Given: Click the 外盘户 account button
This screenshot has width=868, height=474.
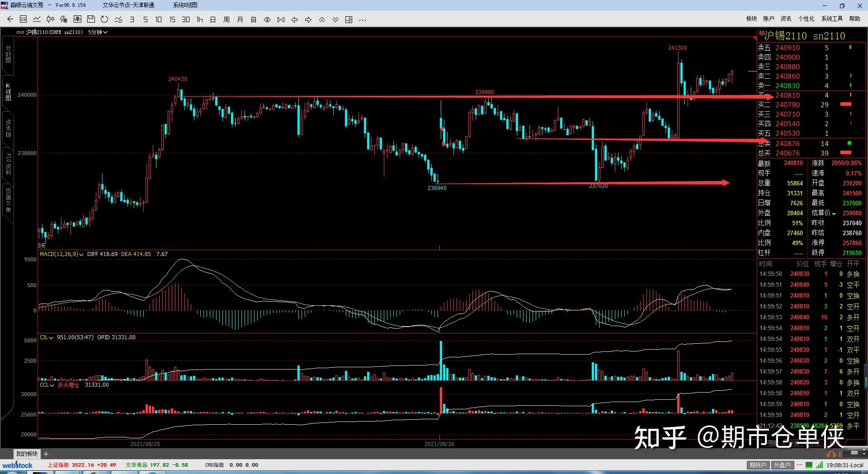Looking at the screenshot, I should tap(782, 465).
